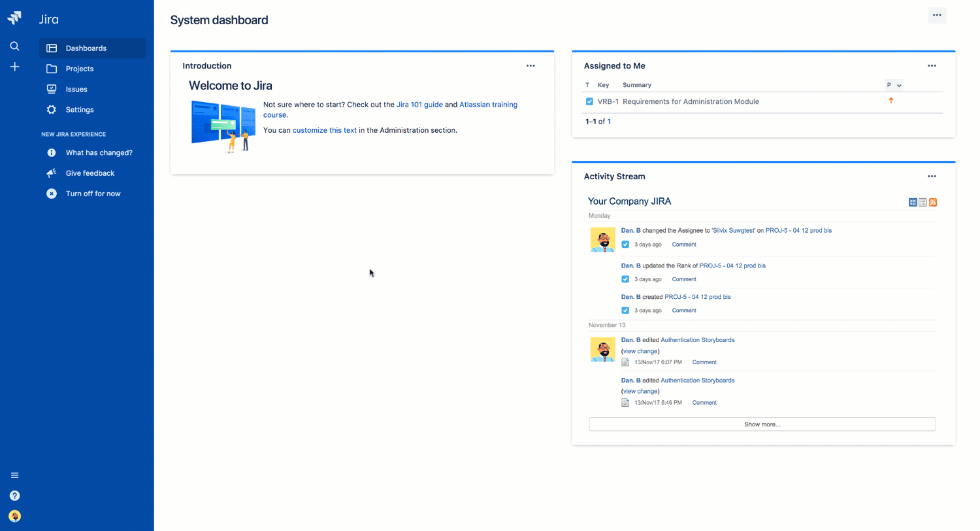Open the dashboard tools menu at top right
Viewport: 980px width, 531px height.
tap(937, 14)
